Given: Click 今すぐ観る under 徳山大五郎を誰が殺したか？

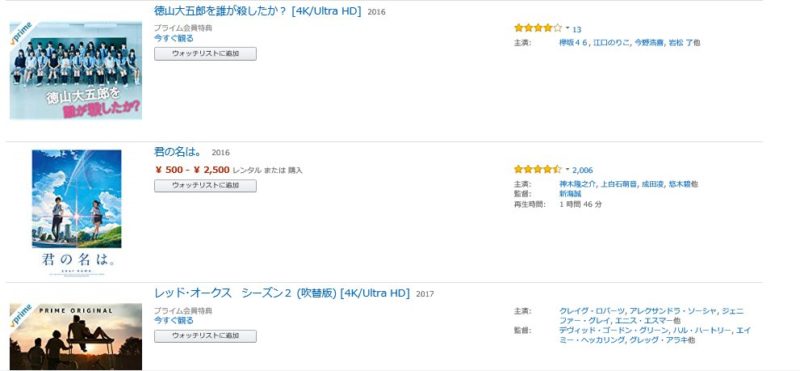Looking at the screenshot, I should coord(174,38).
